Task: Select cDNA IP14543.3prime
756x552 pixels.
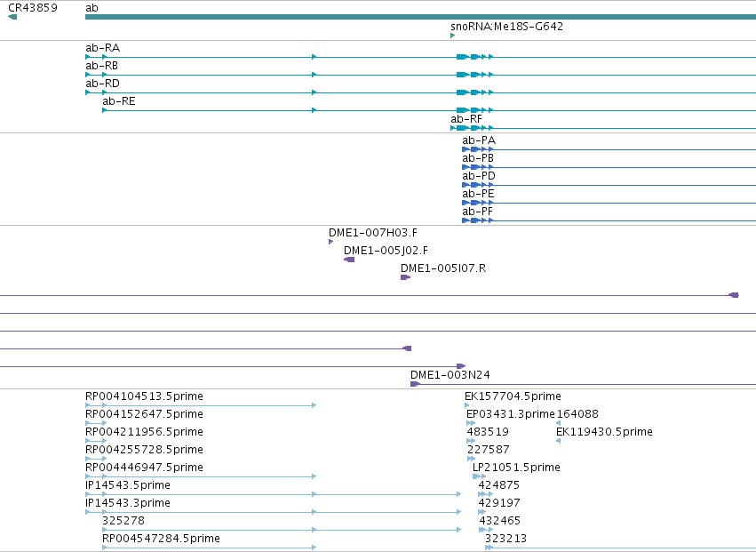Action: [x=128, y=503]
